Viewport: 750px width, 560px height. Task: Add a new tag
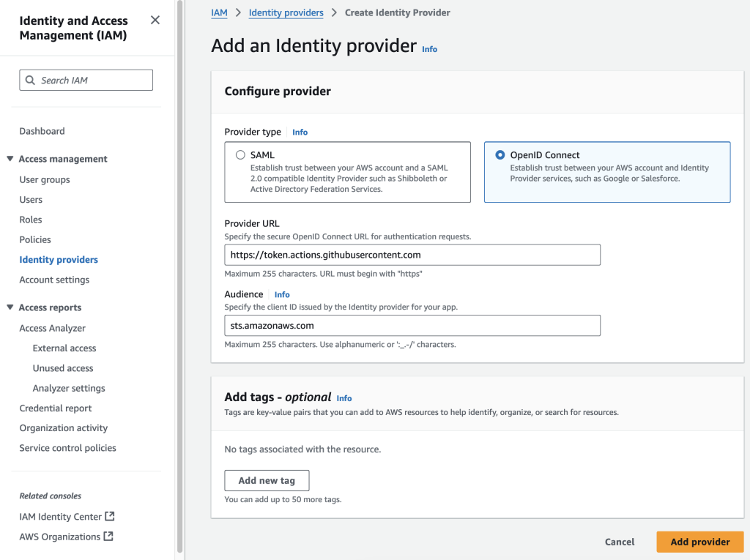[267, 480]
